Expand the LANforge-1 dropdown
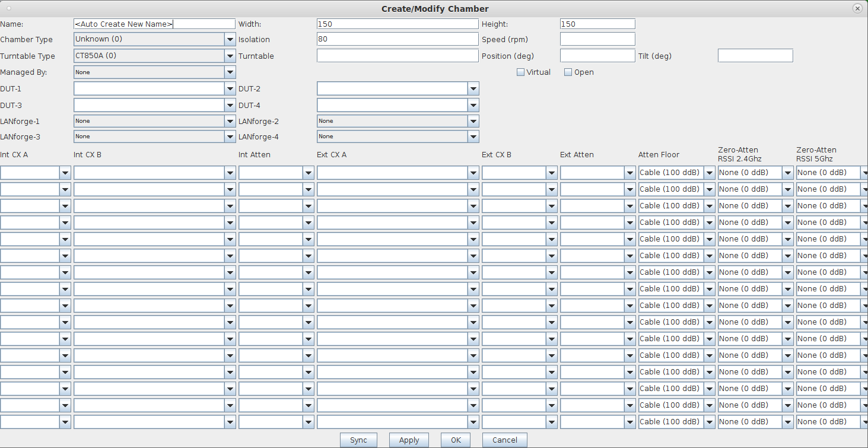The height and width of the screenshot is (448, 868). point(154,120)
